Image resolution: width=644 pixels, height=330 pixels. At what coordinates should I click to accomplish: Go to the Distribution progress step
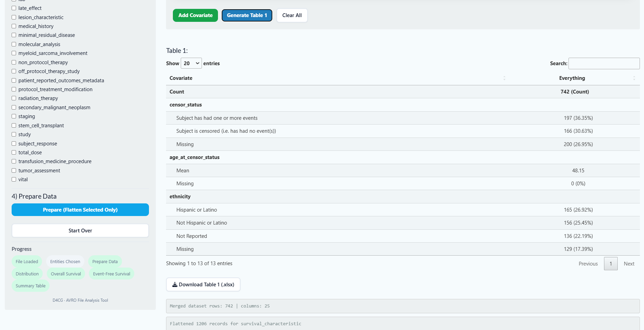point(27,274)
